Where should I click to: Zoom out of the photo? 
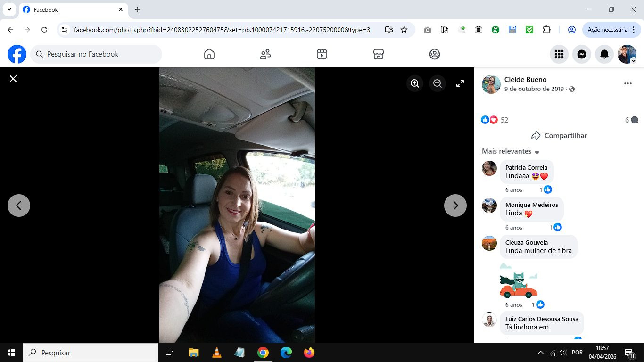click(438, 83)
